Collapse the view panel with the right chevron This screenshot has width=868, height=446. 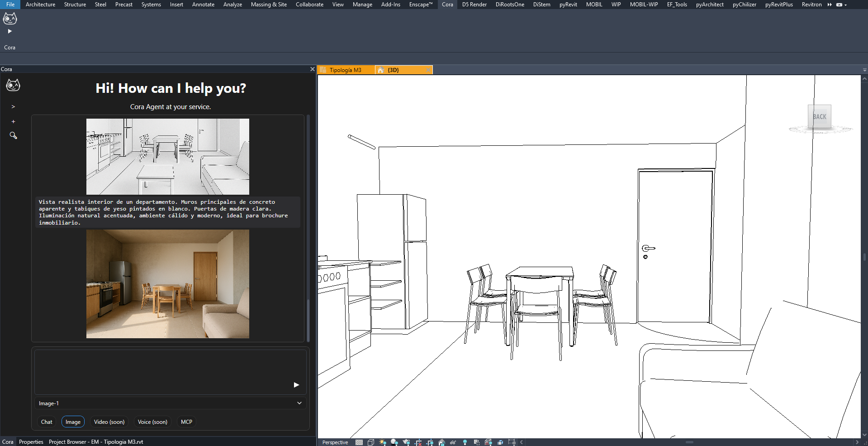click(521, 442)
